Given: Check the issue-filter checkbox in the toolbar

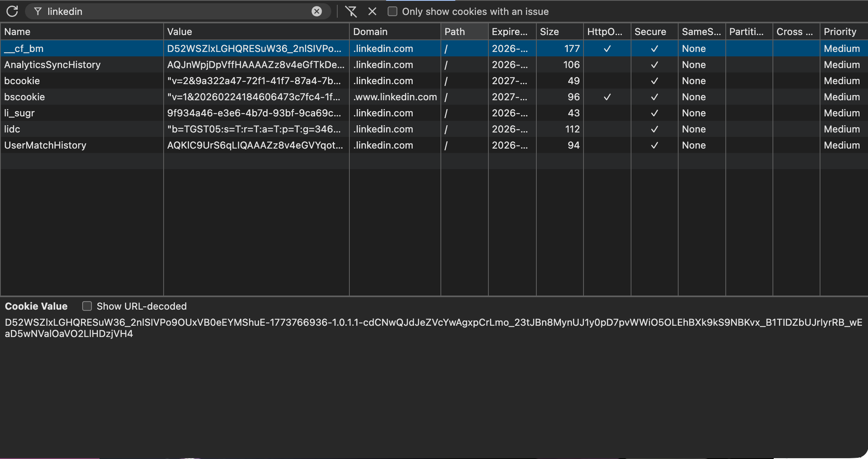Looking at the screenshot, I should (x=392, y=11).
